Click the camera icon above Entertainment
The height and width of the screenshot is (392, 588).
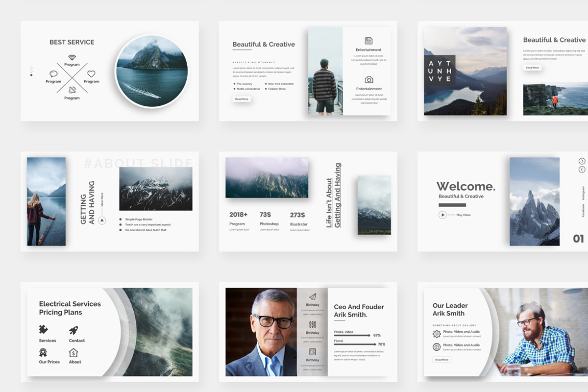(369, 79)
